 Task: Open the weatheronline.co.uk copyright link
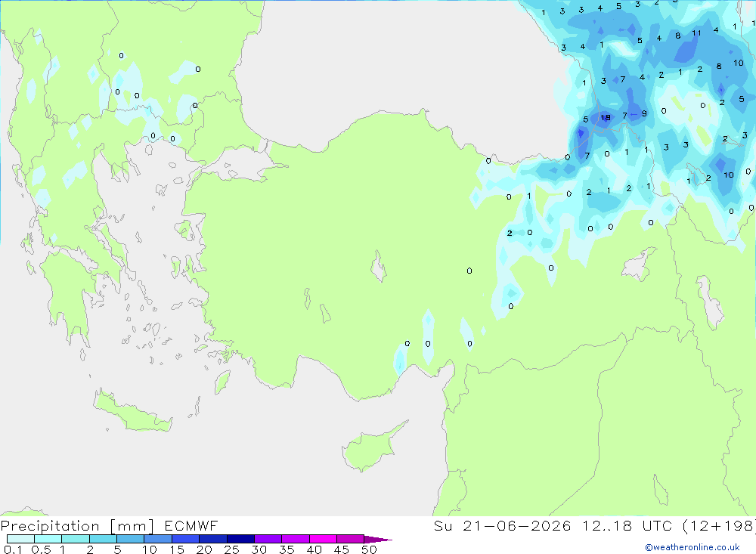click(x=692, y=547)
